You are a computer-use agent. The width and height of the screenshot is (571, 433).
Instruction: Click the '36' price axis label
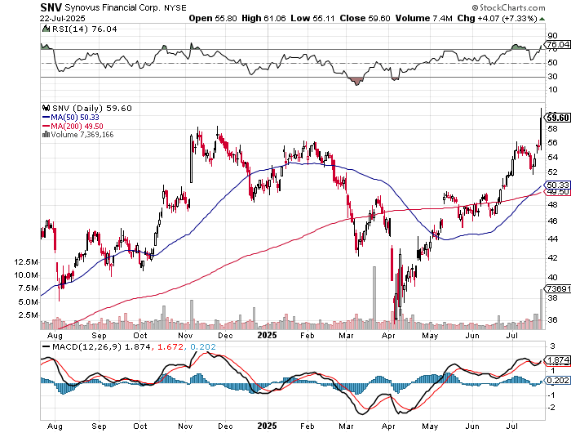click(552, 320)
